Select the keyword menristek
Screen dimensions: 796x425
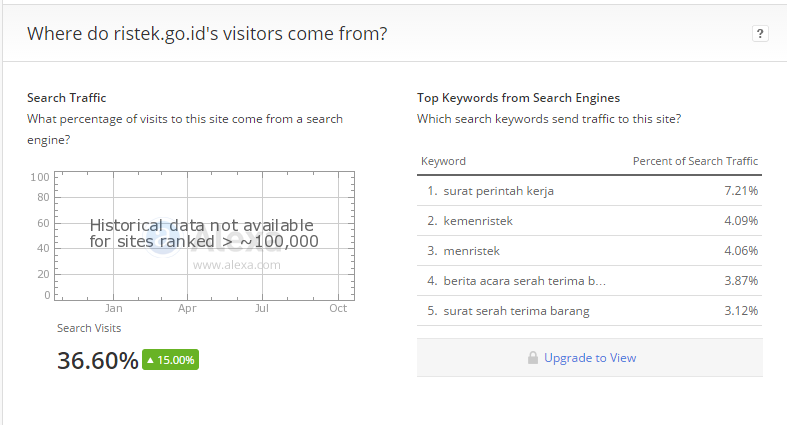coord(472,251)
